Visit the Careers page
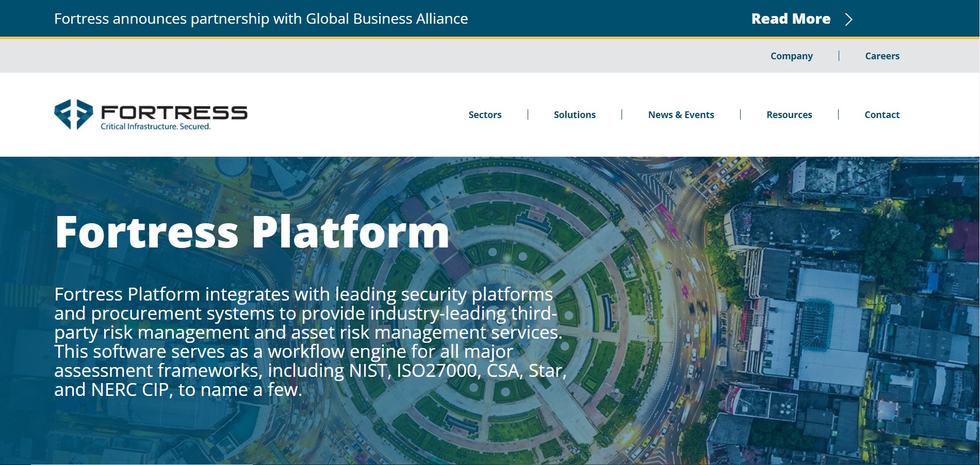This screenshot has width=980, height=465. click(x=882, y=56)
